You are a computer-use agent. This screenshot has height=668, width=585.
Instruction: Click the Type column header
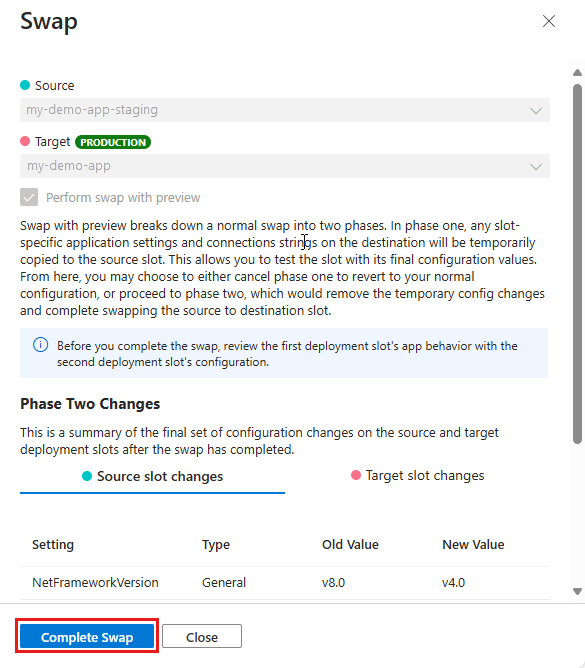point(216,544)
